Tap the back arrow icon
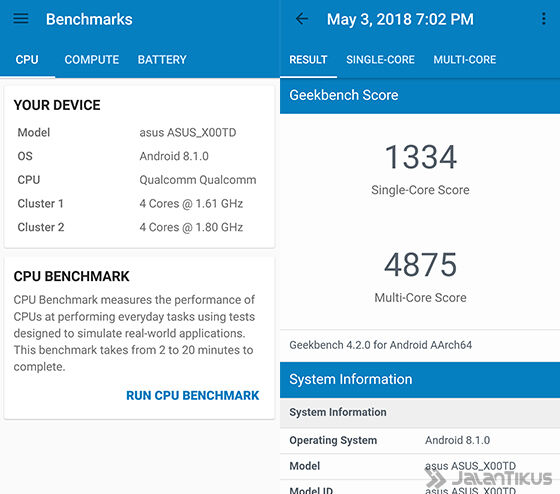The width and height of the screenshot is (560, 494). [302, 19]
